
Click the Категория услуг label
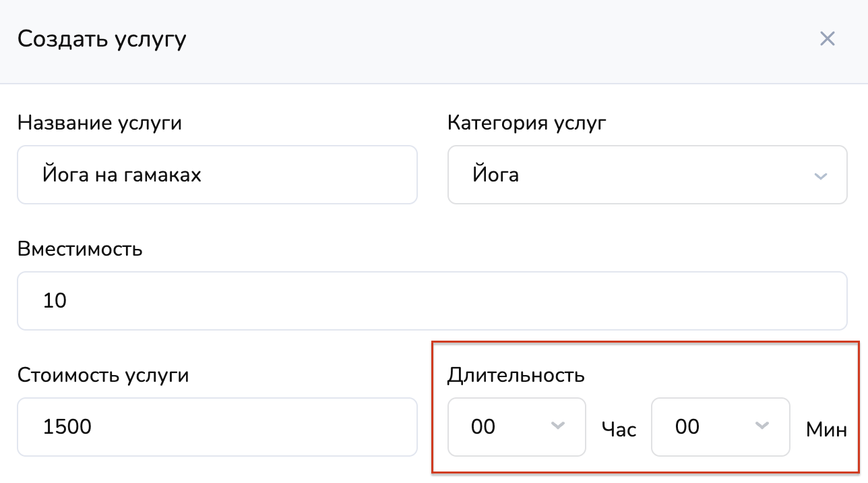pos(526,123)
